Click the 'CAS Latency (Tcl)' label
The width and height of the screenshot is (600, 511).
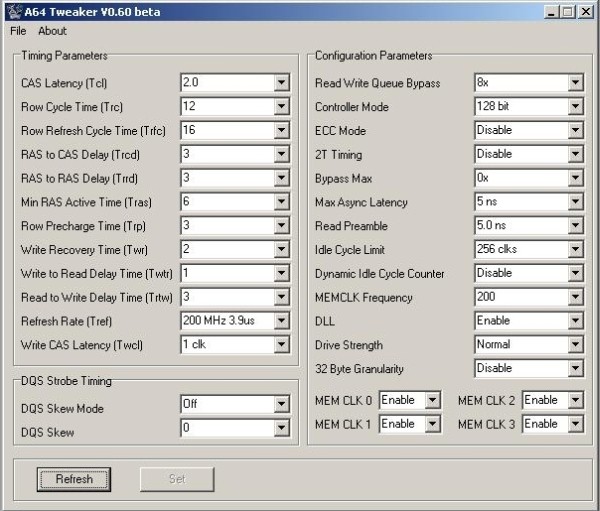tap(64, 83)
